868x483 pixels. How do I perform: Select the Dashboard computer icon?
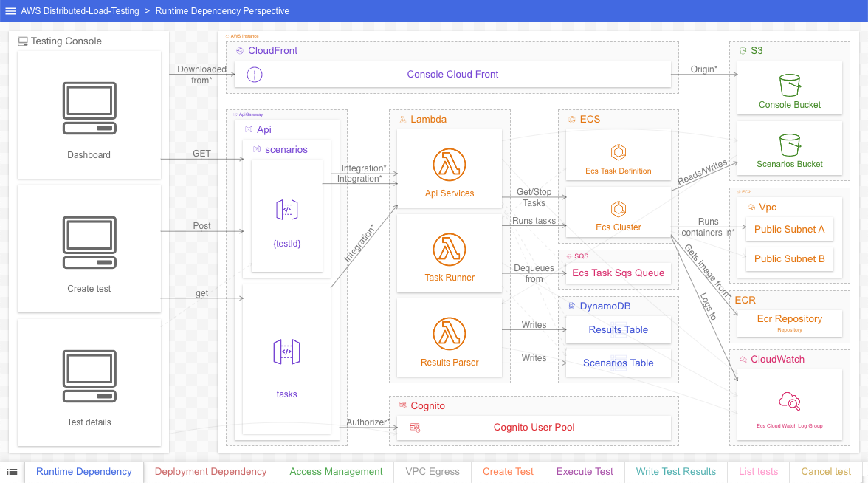[x=89, y=108]
